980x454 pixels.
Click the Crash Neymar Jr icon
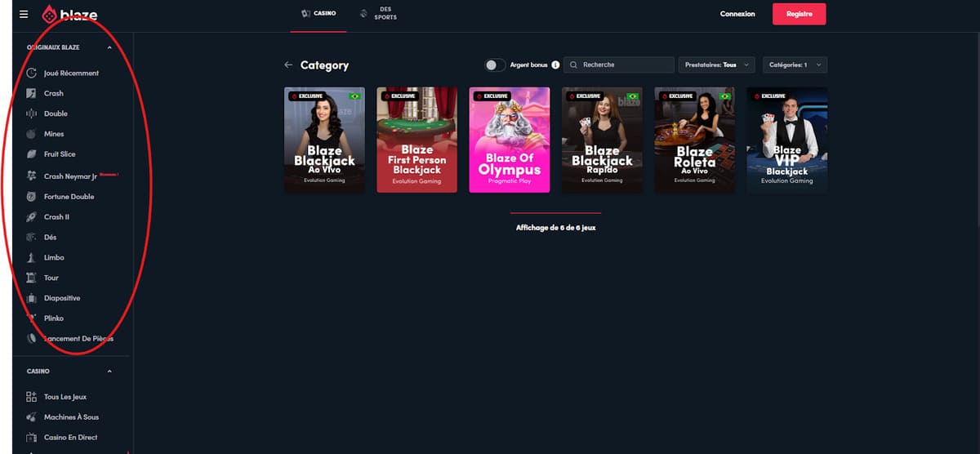coord(32,176)
